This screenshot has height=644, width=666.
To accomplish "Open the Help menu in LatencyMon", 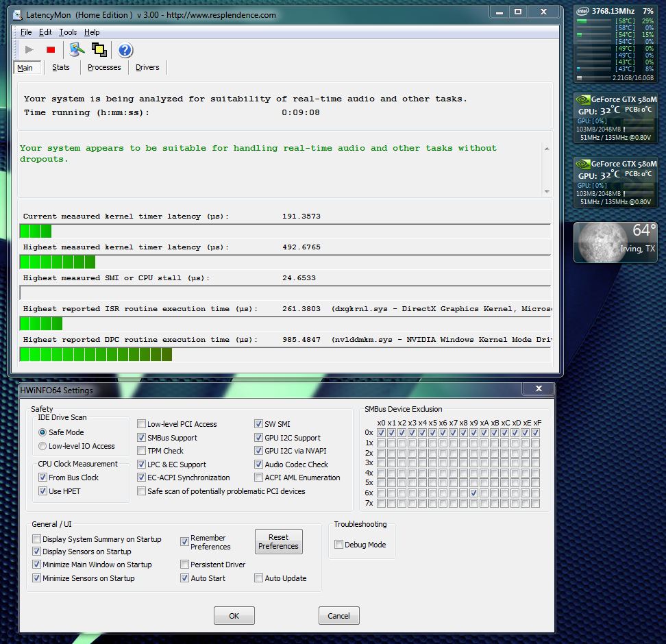I will (x=92, y=32).
